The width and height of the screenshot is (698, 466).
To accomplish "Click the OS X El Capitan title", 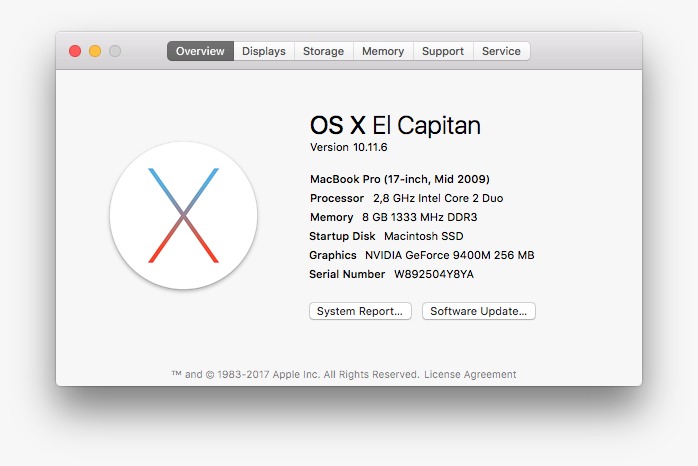I will click(395, 125).
